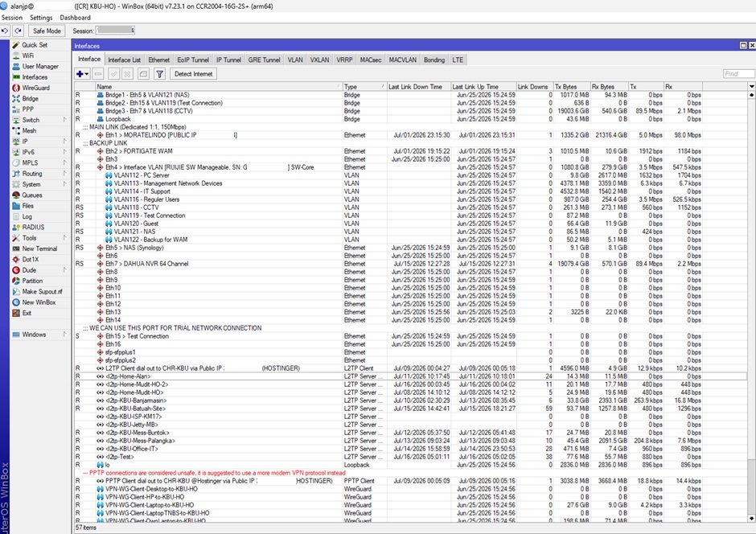
Task: Click the Find search field
Action: point(738,74)
